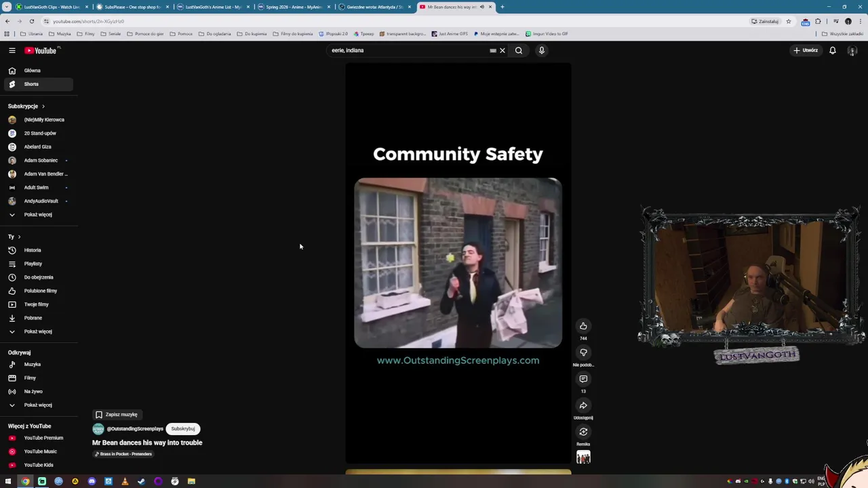Screen dimensions: 868x488
Task: Open the YouTube hamburger guide menu
Action: pos(12,50)
